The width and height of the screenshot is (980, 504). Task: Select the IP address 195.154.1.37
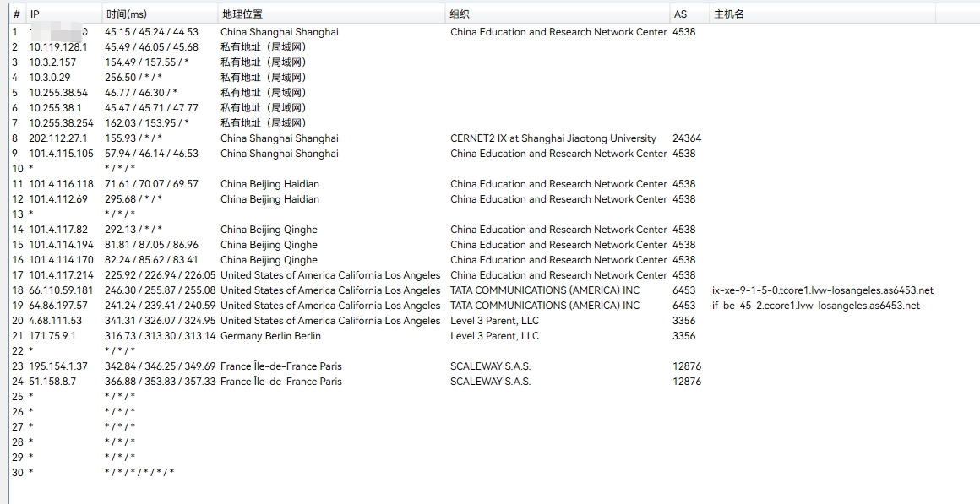point(57,366)
